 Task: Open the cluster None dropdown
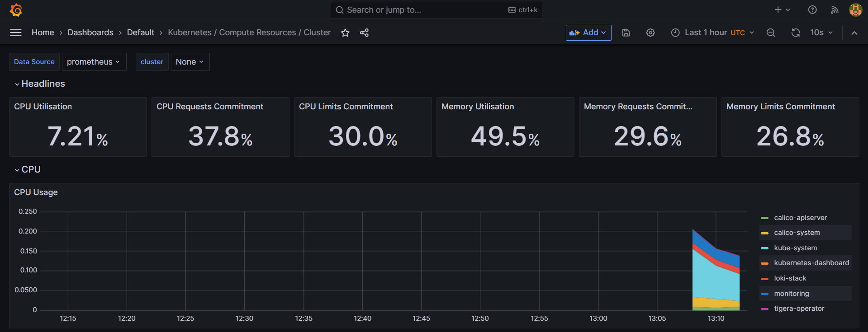(190, 62)
